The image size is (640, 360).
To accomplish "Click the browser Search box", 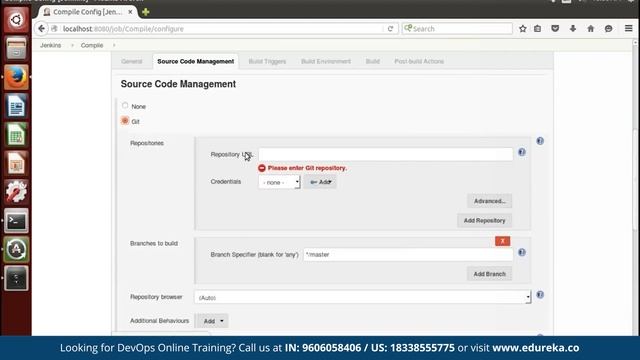I will 457,29.
